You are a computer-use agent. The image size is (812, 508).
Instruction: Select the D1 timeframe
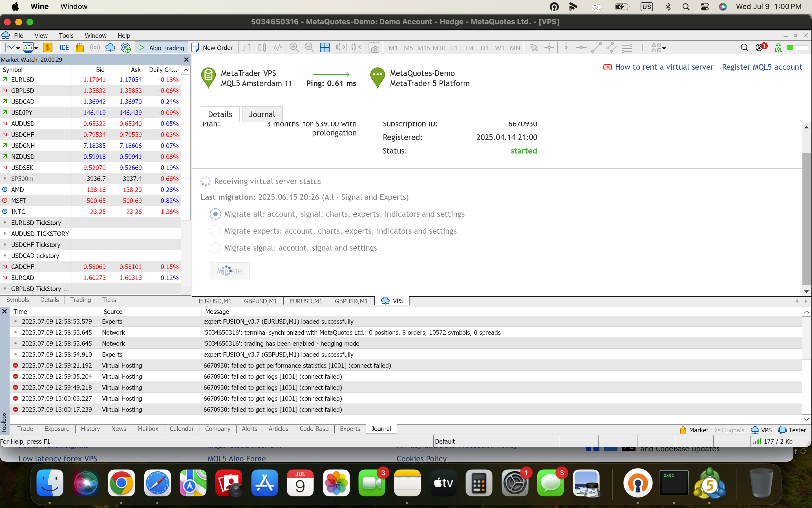(484, 48)
